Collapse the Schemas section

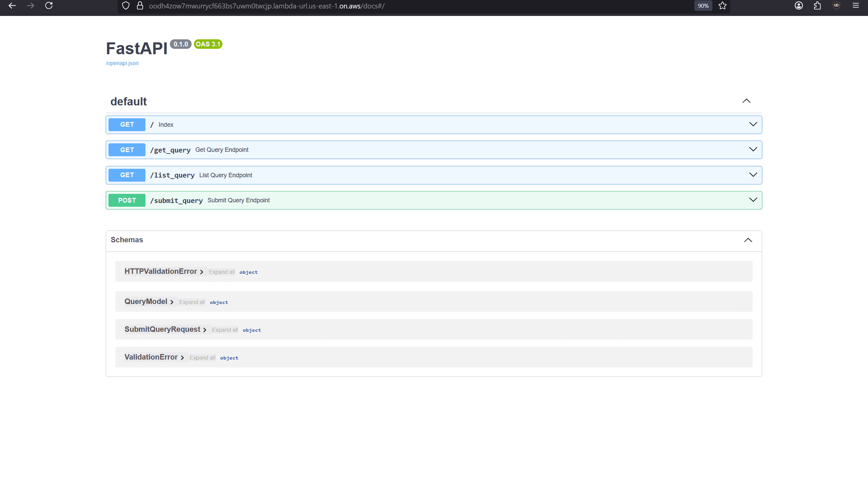748,240
